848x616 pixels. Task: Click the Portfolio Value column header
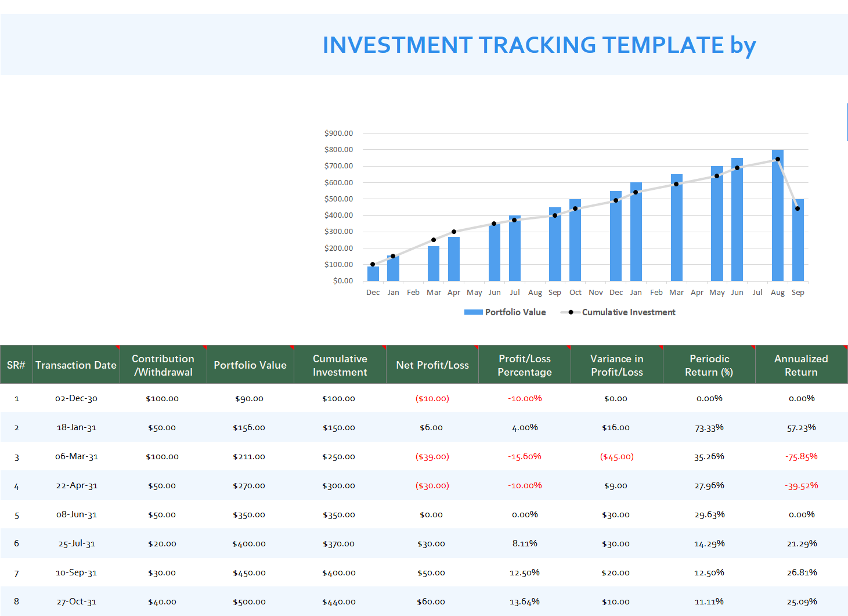click(x=250, y=365)
